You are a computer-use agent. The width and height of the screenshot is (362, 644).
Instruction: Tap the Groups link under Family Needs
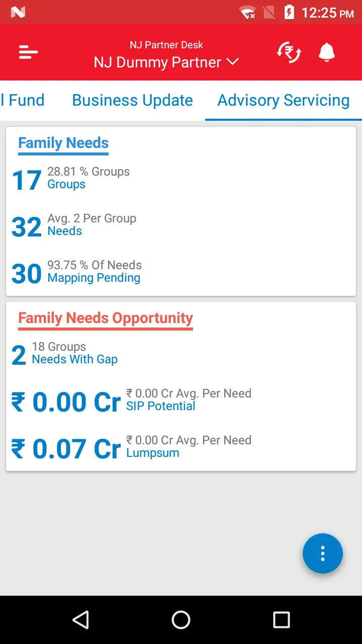pos(66,185)
